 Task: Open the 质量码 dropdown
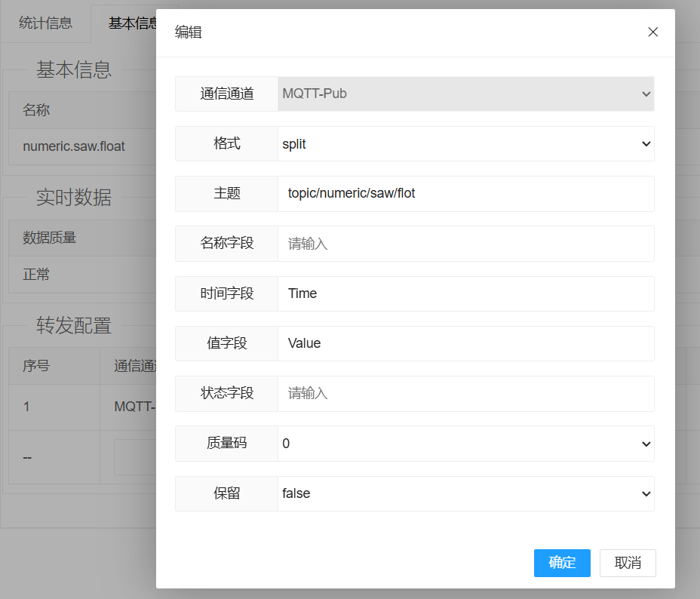[465, 444]
